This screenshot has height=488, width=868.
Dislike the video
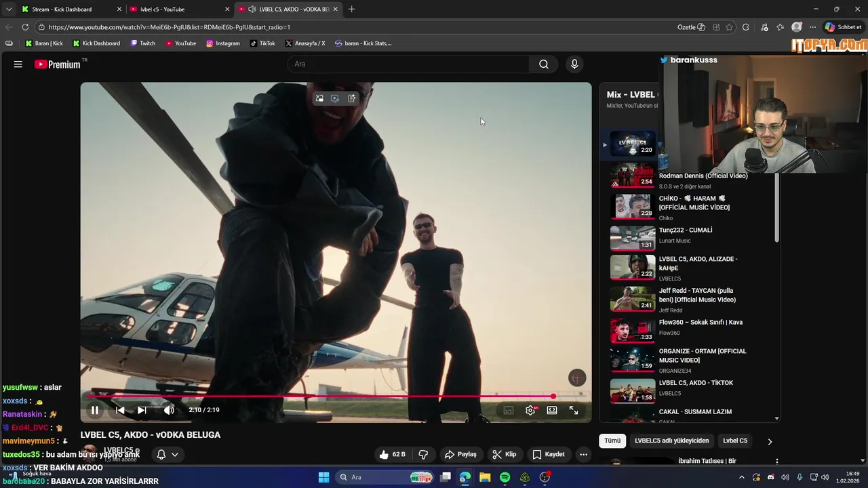click(x=423, y=454)
